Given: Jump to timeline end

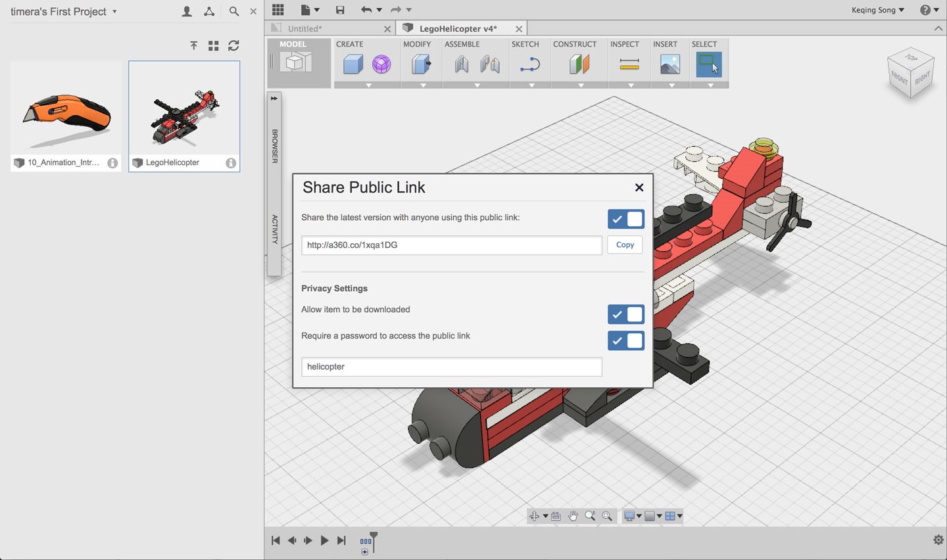Looking at the screenshot, I should [x=341, y=540].
